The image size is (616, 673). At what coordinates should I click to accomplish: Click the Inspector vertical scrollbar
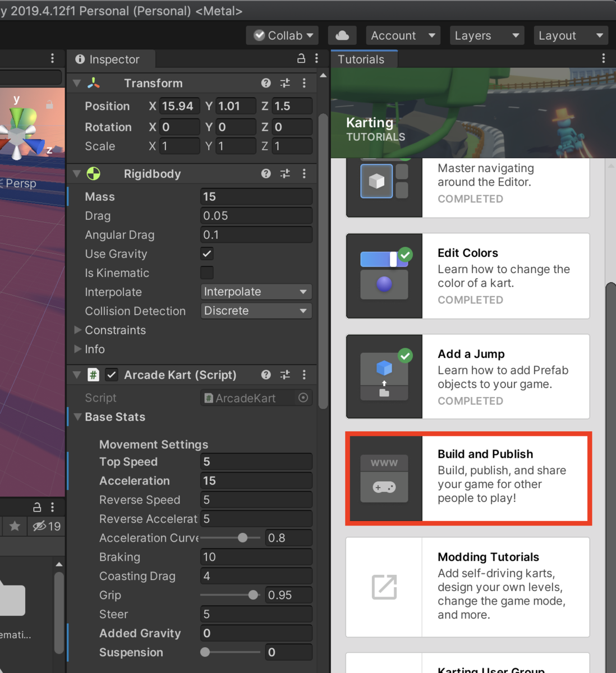point(323,261)
